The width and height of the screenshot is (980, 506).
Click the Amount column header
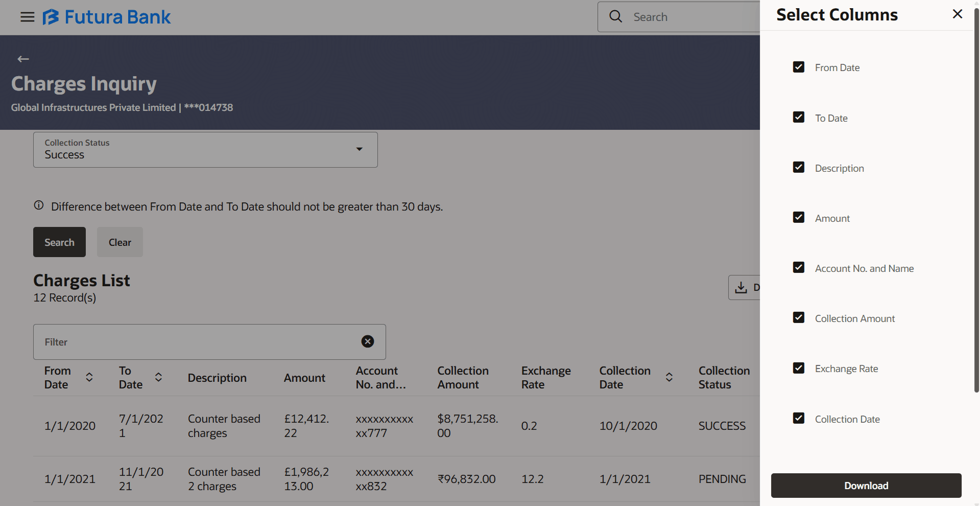click(304, 378)
